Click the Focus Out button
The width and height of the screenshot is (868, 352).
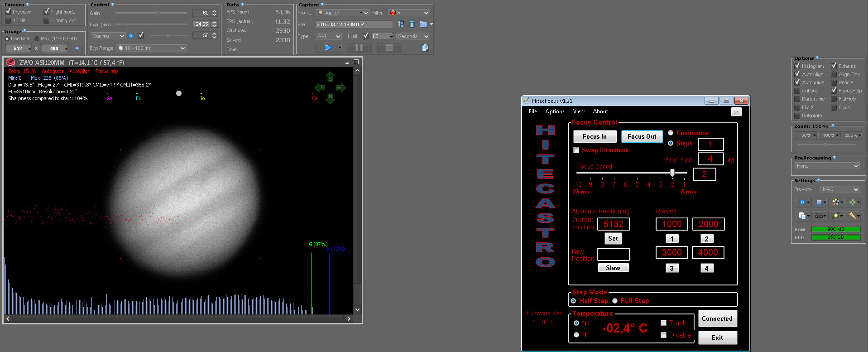click(642, 136)
